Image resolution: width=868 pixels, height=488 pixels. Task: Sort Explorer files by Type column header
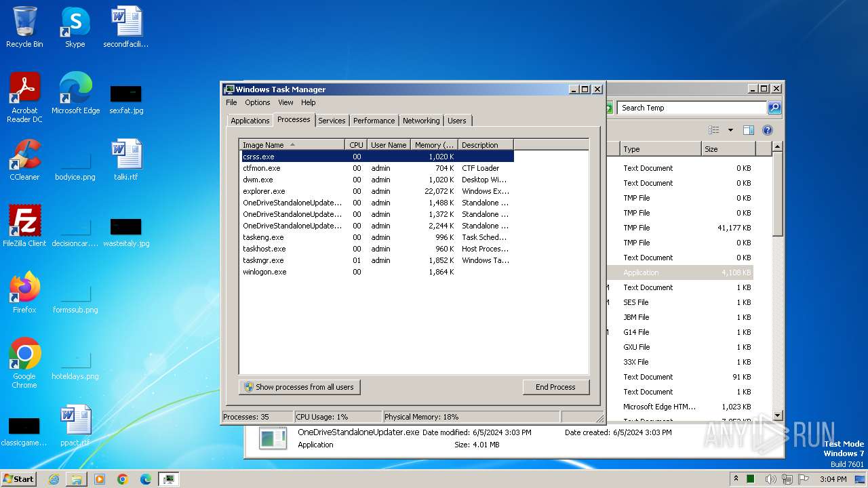click(660, 149)
